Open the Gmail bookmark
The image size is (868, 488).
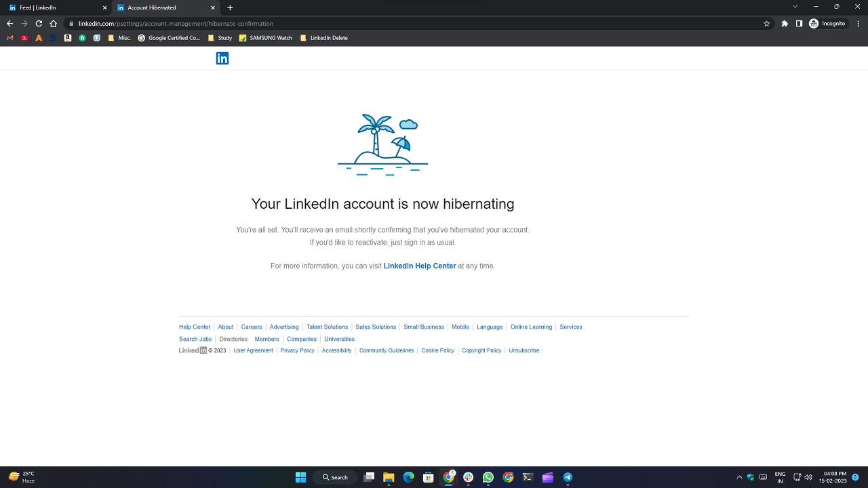pyautogui.click(x=9, y=38)
